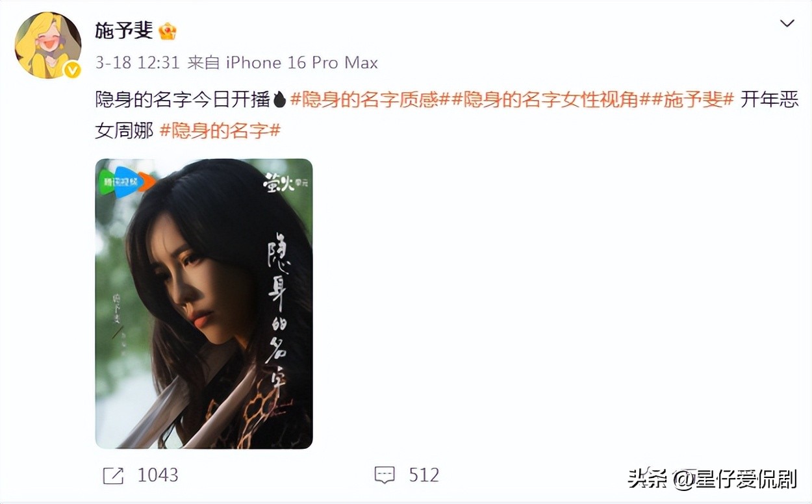Click the water drop emoji in post text

pyautogui.click(x=279, y=99)
